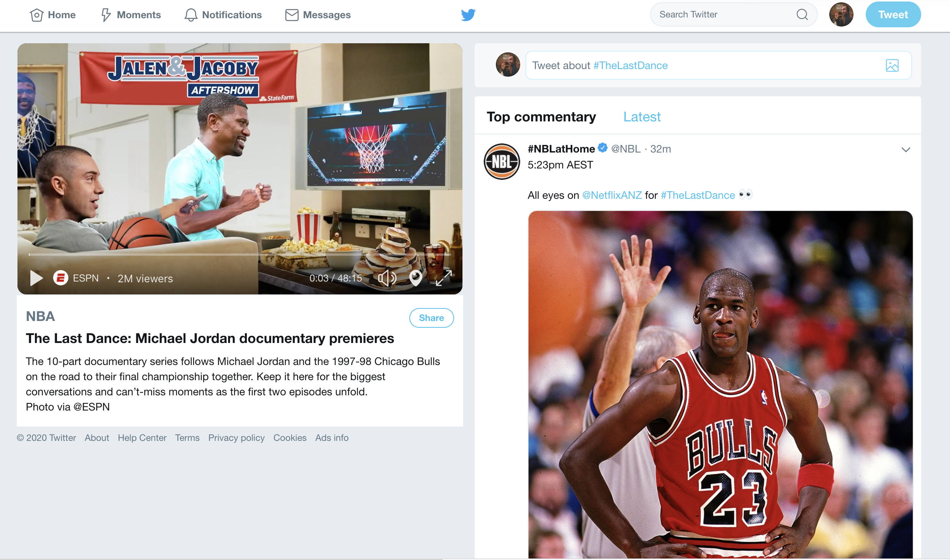
Task: Open the profile avatar menu in navbar
Action: point(841,14)
